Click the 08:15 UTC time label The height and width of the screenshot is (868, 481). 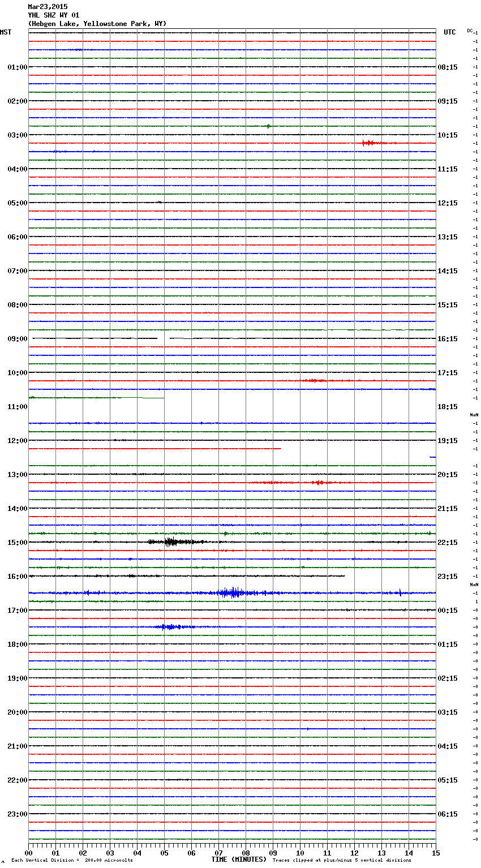(448, 67)
